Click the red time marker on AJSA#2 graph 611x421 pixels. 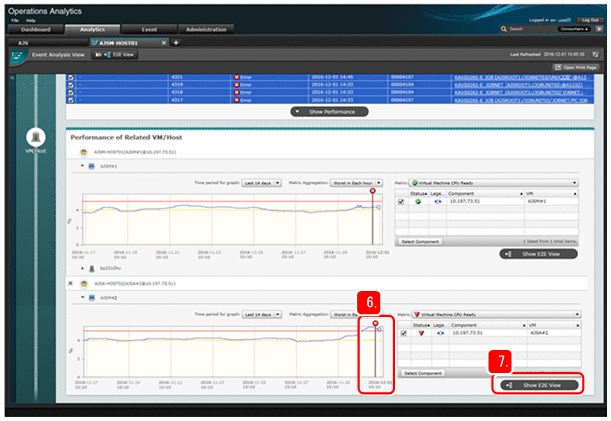point(375,324)
